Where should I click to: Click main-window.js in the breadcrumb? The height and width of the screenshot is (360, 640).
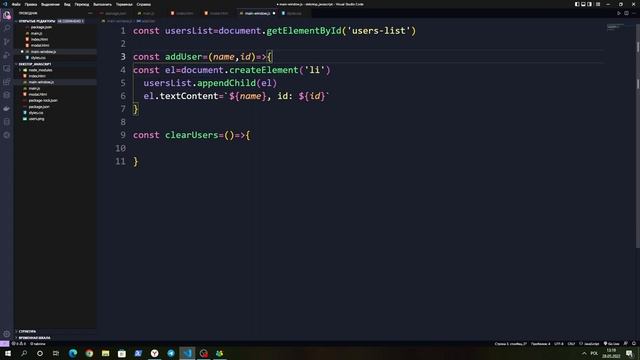coord(119,21)
